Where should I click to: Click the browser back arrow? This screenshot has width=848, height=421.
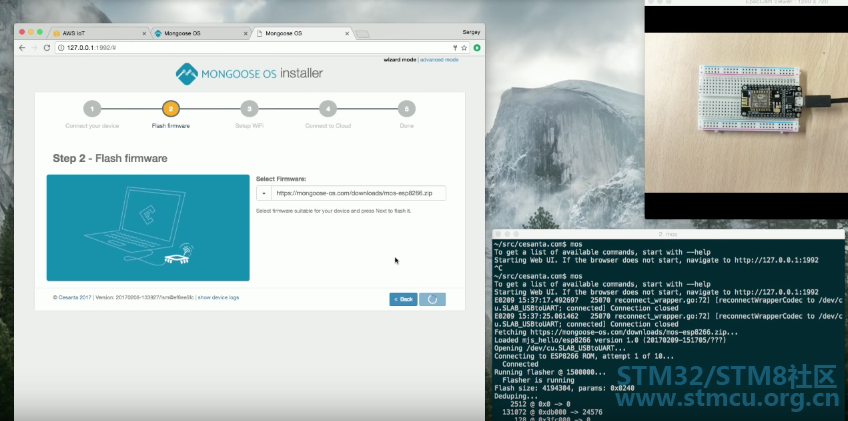(22, 48)
